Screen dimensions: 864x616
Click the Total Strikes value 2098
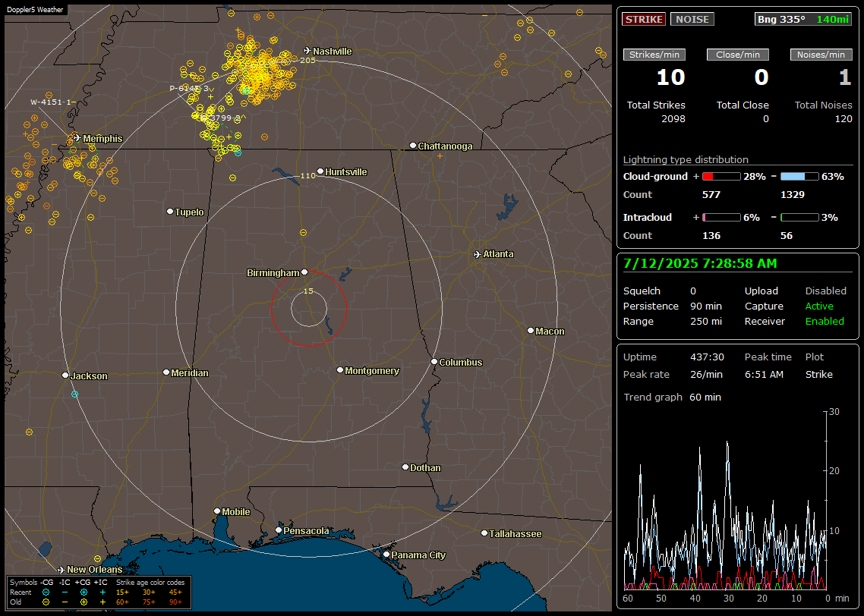pos(673,119)
